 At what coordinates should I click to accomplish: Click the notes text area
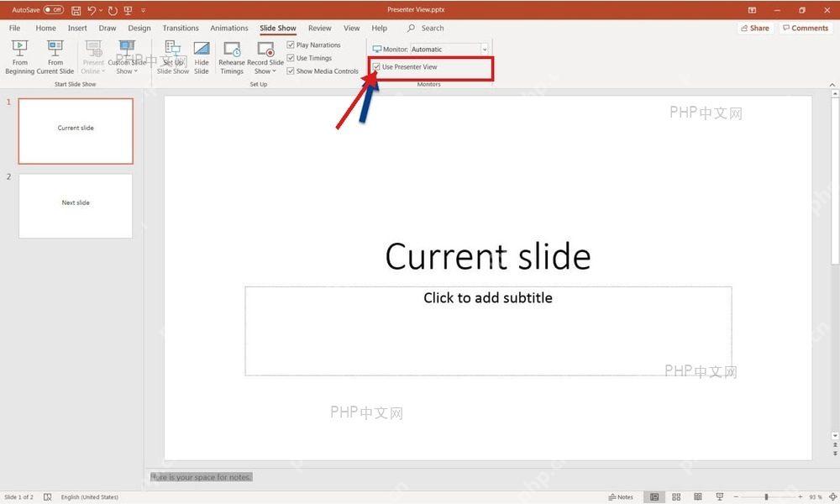click(x=487, y=477)
